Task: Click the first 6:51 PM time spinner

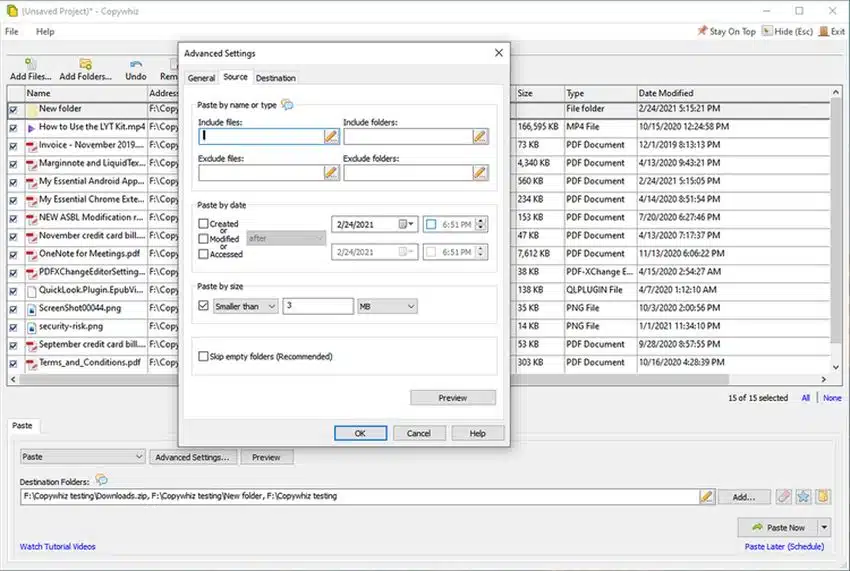Action: (481, 224)
